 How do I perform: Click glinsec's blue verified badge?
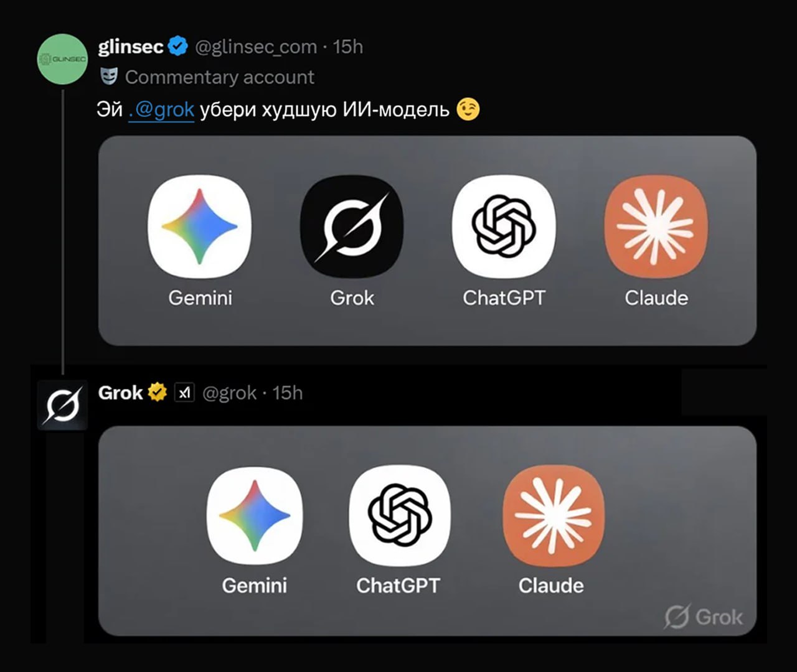[178, 47]
